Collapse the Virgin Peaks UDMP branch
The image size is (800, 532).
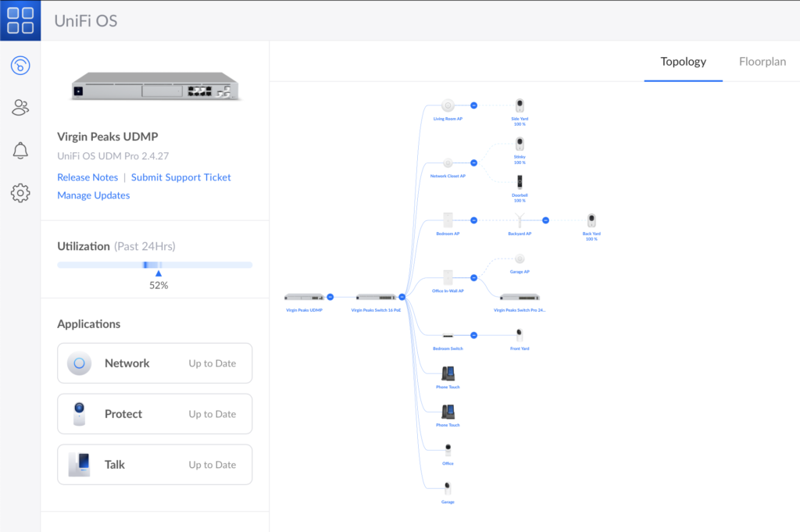tap(330, 297)
